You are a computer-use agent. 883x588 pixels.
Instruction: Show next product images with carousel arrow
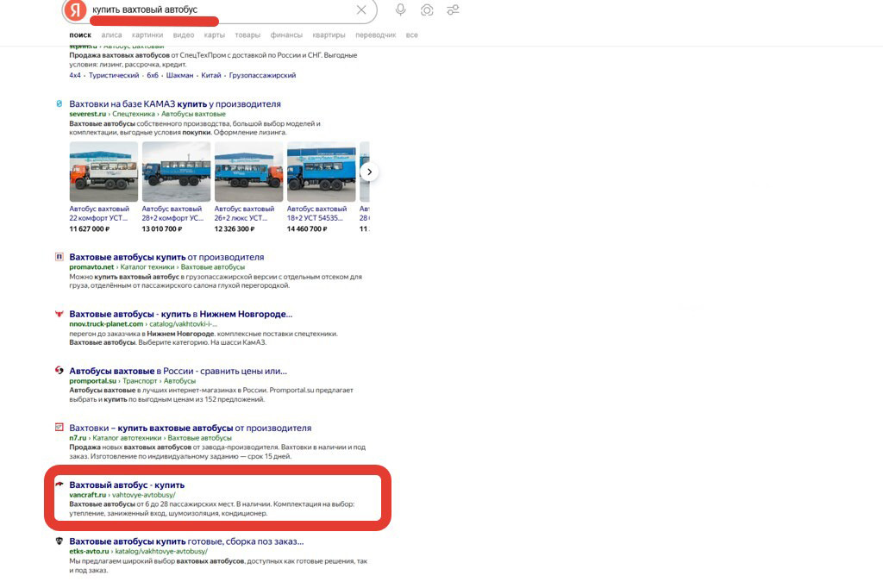[369, 172]
